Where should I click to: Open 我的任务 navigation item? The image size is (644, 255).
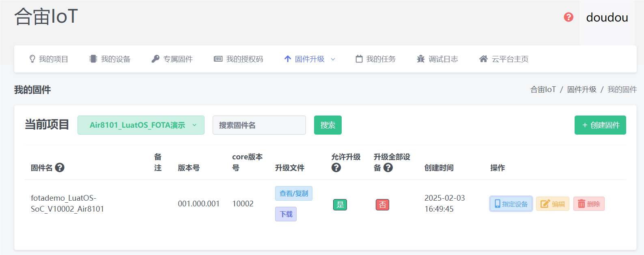point(375,59)
